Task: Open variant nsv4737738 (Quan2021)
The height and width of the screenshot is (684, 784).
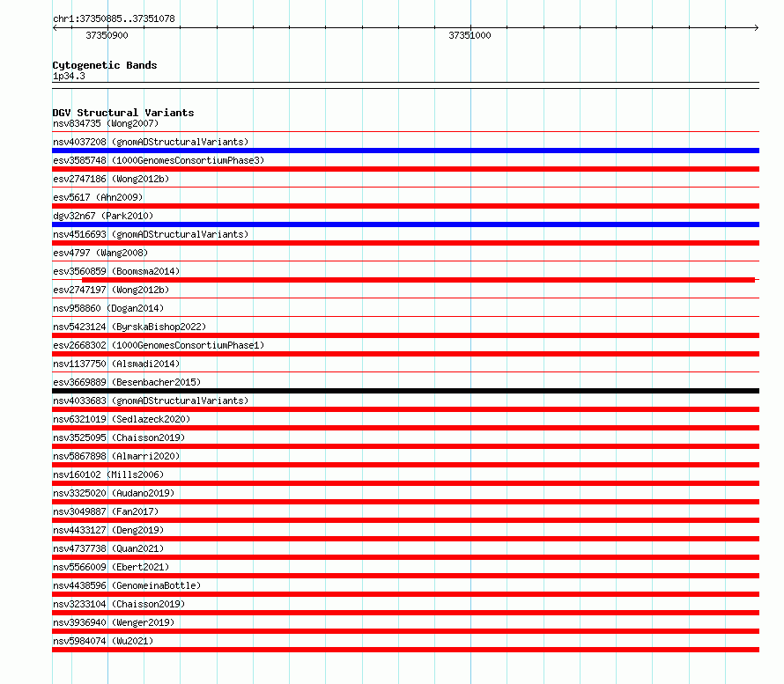Action: click(108, 548)
